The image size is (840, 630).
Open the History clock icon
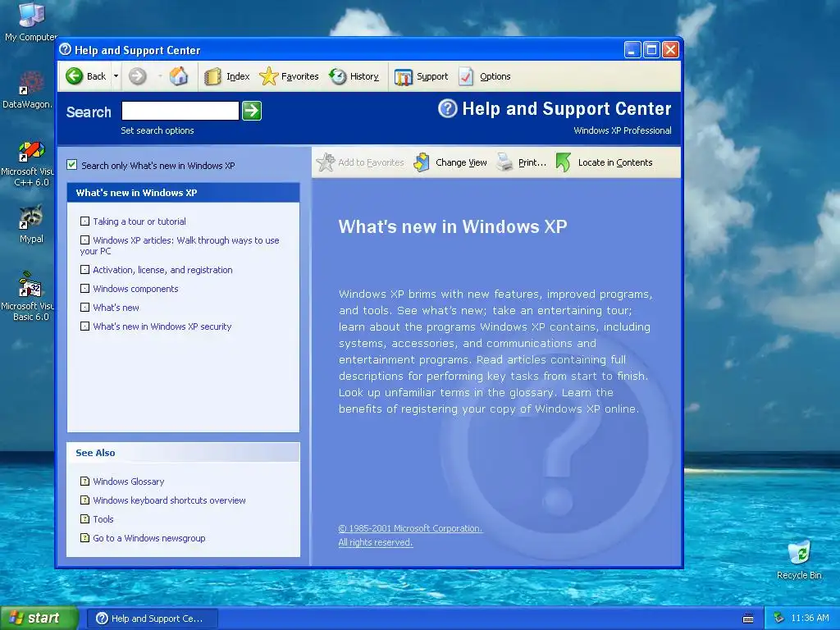[337, 76]
